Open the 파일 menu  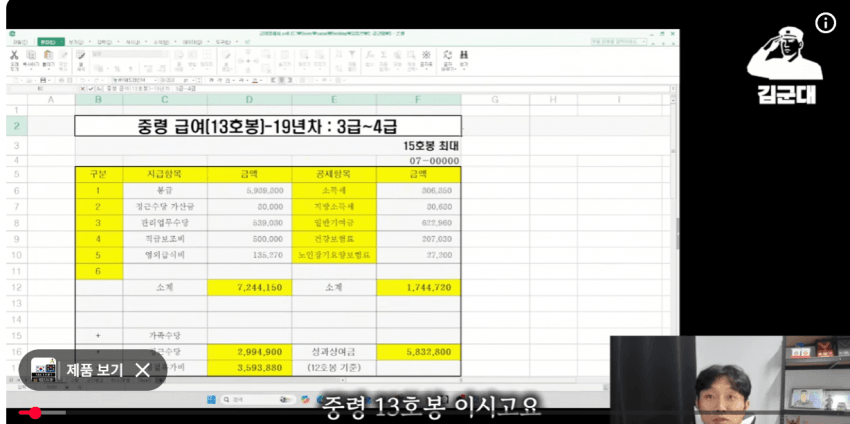21,42
